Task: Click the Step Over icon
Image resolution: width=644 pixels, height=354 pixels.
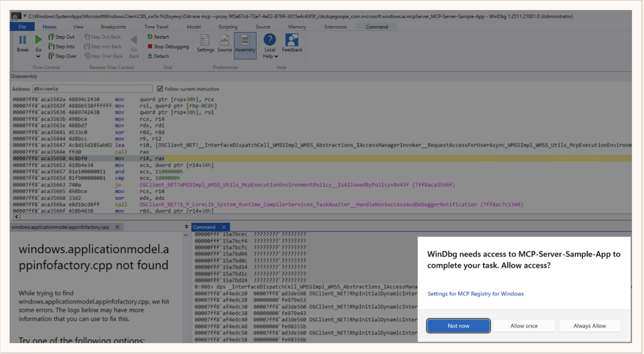Action: [51, 56]
